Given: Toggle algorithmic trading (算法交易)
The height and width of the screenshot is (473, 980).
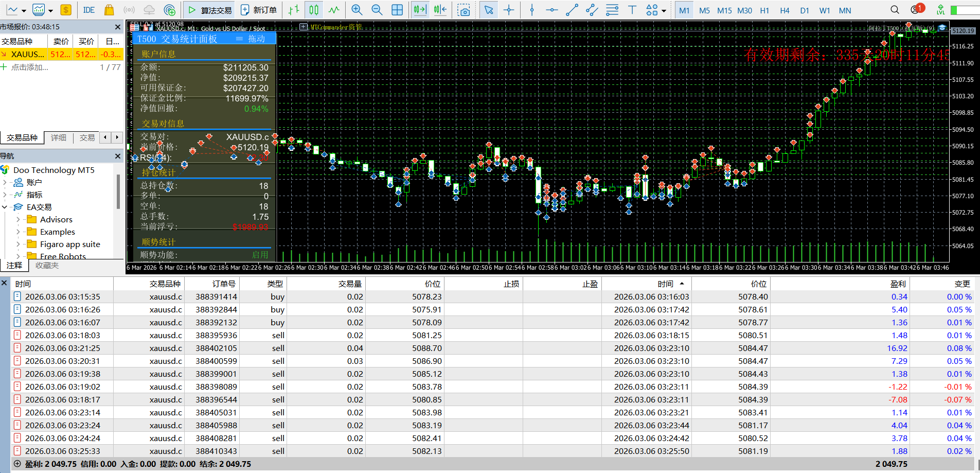Looking at the screenshot, I should 209,10.
